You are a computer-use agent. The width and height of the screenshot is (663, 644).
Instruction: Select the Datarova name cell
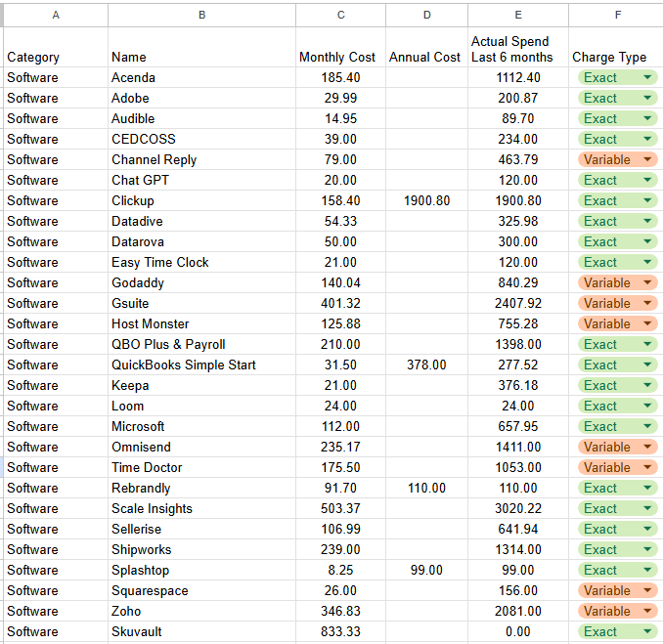coord(202,241)
